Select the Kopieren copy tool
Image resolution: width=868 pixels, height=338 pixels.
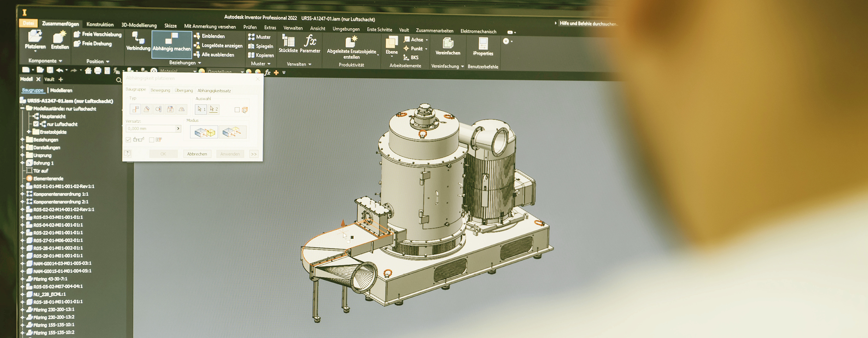tap(261, 55)
